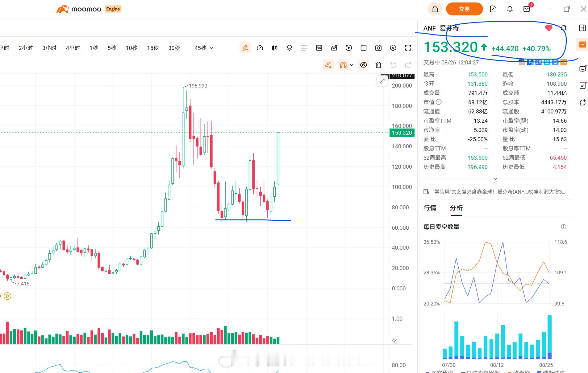Open the AI chat sidebar icon

pyautogui.click(x=582, y=102)
